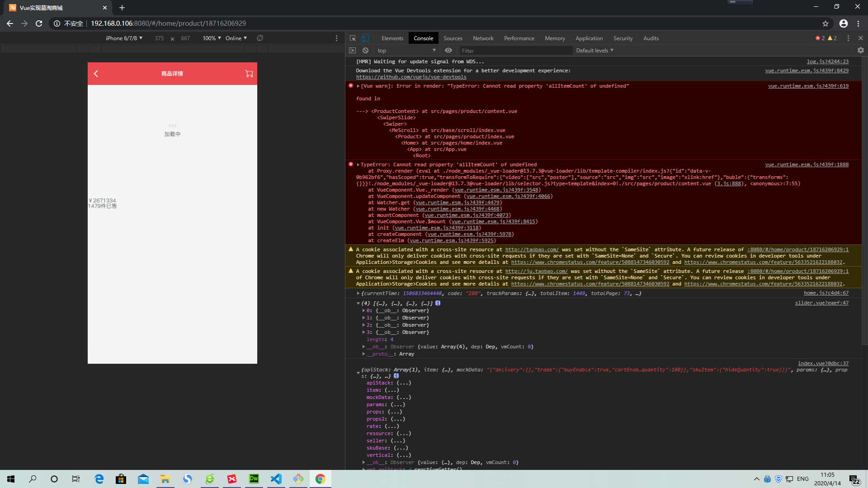Viewport: 868px width, 488px height.
Task: Expand array item 2 Observer
Action: [364, 325]
